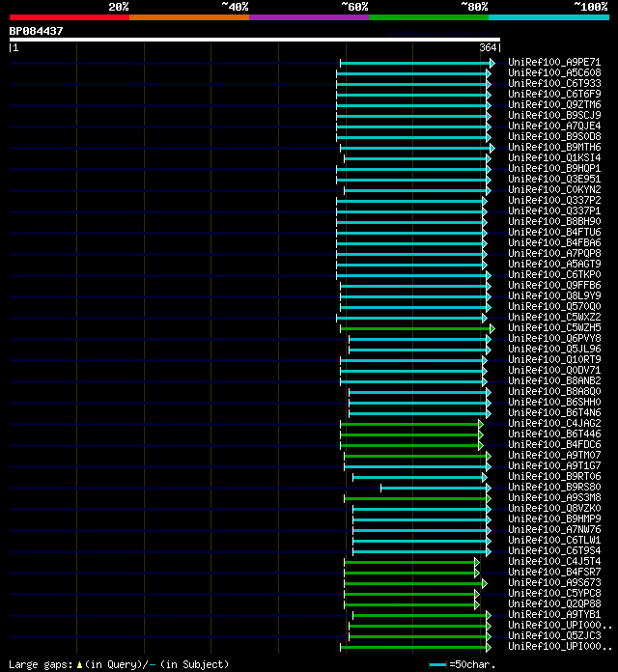Select label UniRef100_Q3E951
618x672 pixels.
click(x=554, y=179)
